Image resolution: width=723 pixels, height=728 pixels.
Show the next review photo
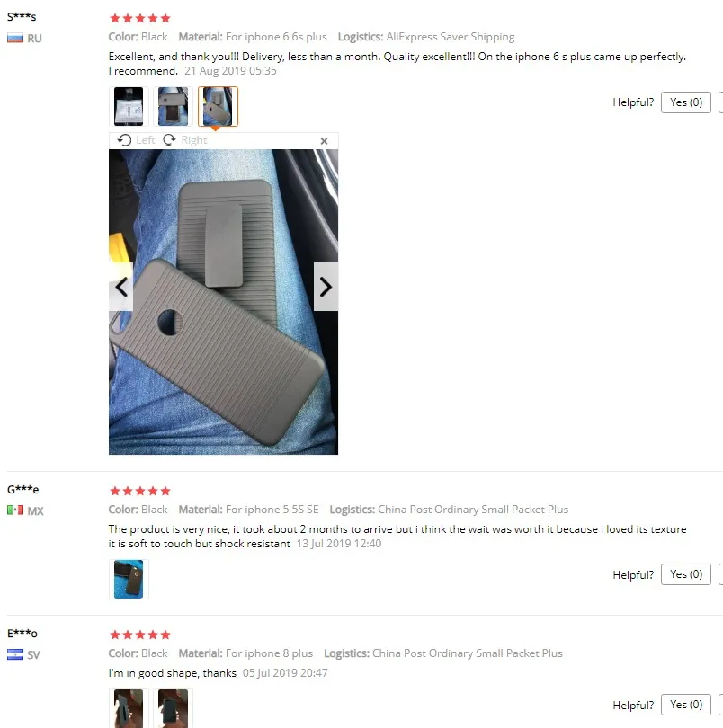326,287
